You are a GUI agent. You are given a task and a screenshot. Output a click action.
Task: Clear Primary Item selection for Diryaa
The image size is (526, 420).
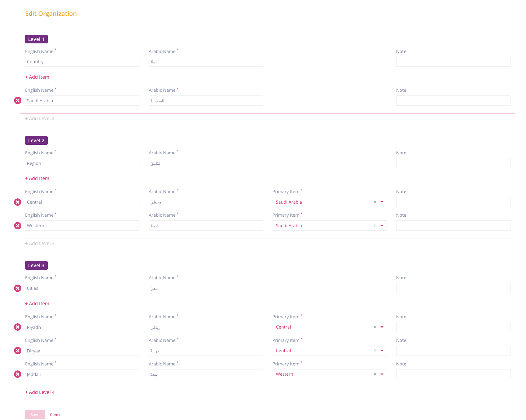click(x=375, y=351)
